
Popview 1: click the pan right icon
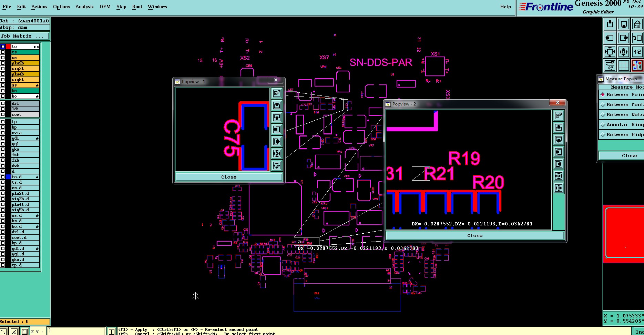[277, 141]
